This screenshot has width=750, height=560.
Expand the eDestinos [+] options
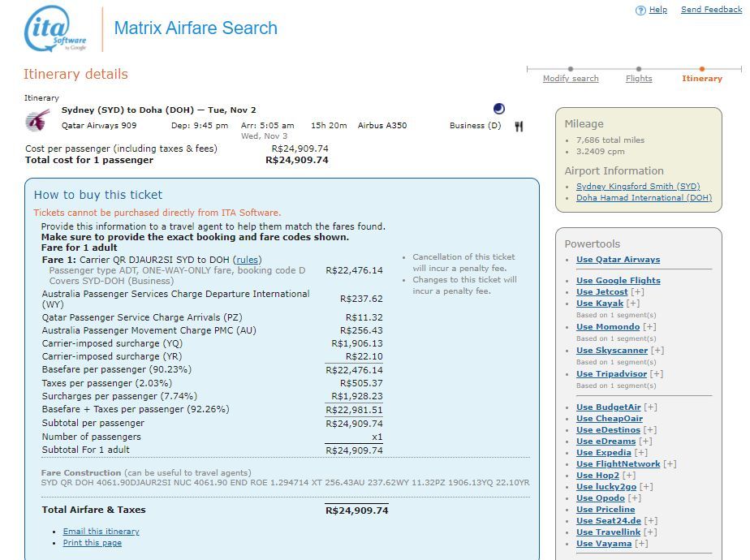pyautogui.click(x=650, y=430)
